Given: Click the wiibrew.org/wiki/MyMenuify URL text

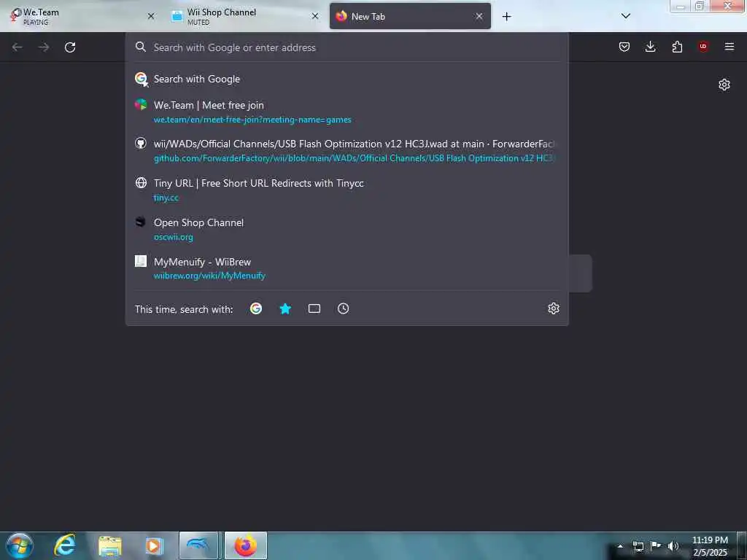Looking at the screenshot, I should (x=209, y=276).
